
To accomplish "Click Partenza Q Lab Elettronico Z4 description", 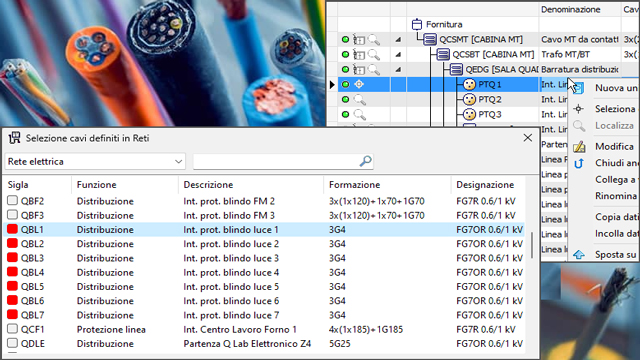I will 247,344.
